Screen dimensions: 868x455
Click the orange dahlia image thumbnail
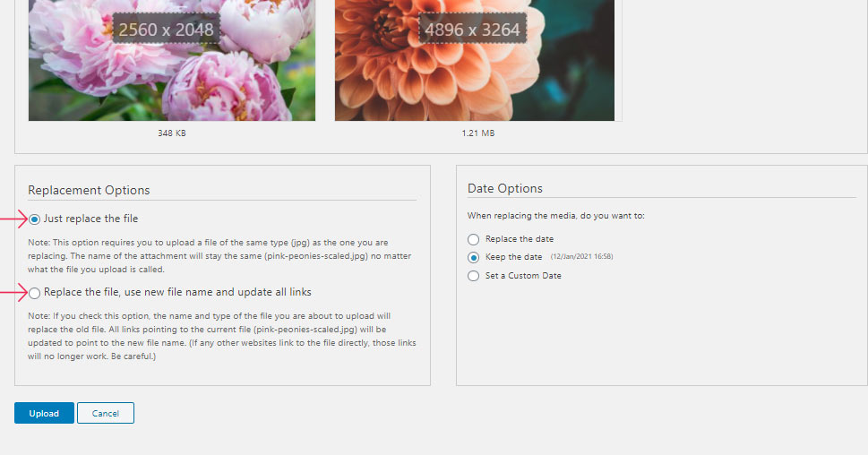click(475, 60)
